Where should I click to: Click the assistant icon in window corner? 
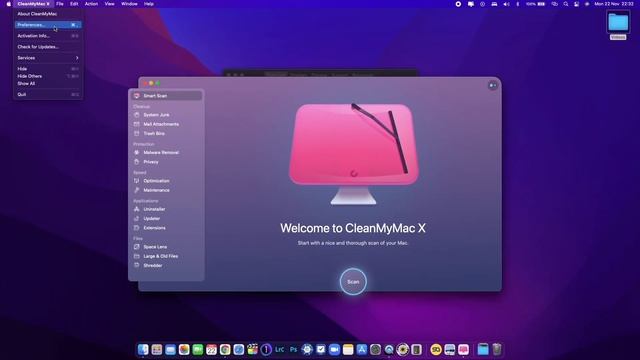tap(493, 85)
